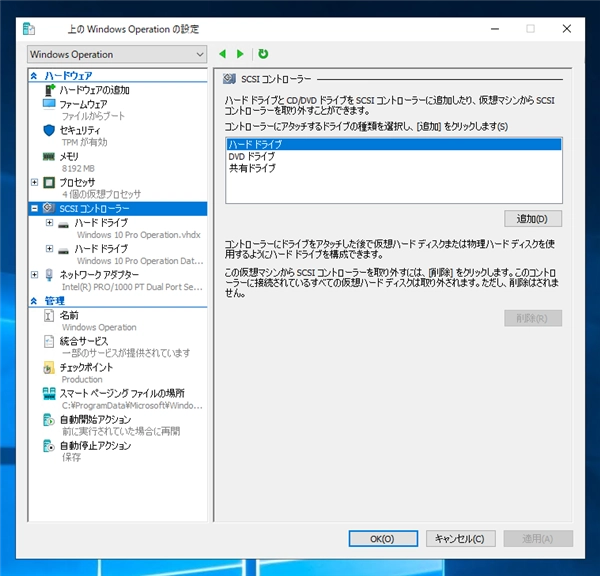Click the 'Windows 10 Pro Operation.vhdx' label
The height and width of the screenshot is (576, 600).
tap(139, 235)
